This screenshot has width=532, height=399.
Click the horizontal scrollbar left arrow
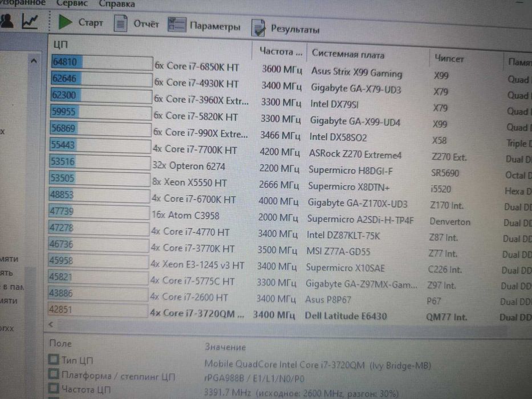pos(51,324)
